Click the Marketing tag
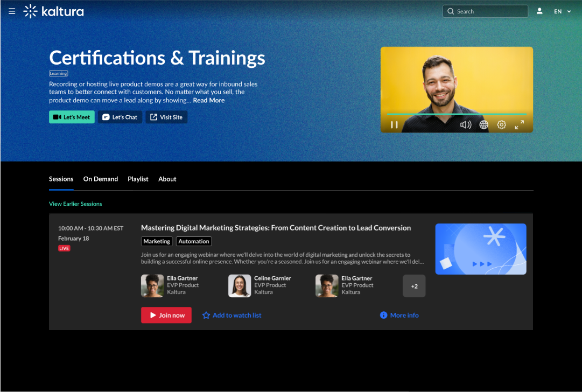Viewport: 582px width, 392px height. pyautogui.click(x=157, y=241)
